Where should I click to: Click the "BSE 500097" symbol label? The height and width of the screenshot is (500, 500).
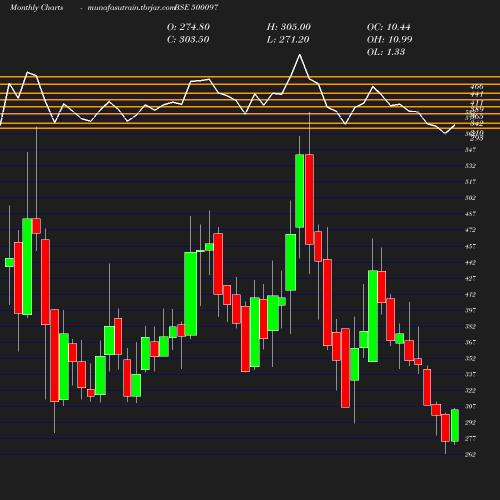click(196, 8)
